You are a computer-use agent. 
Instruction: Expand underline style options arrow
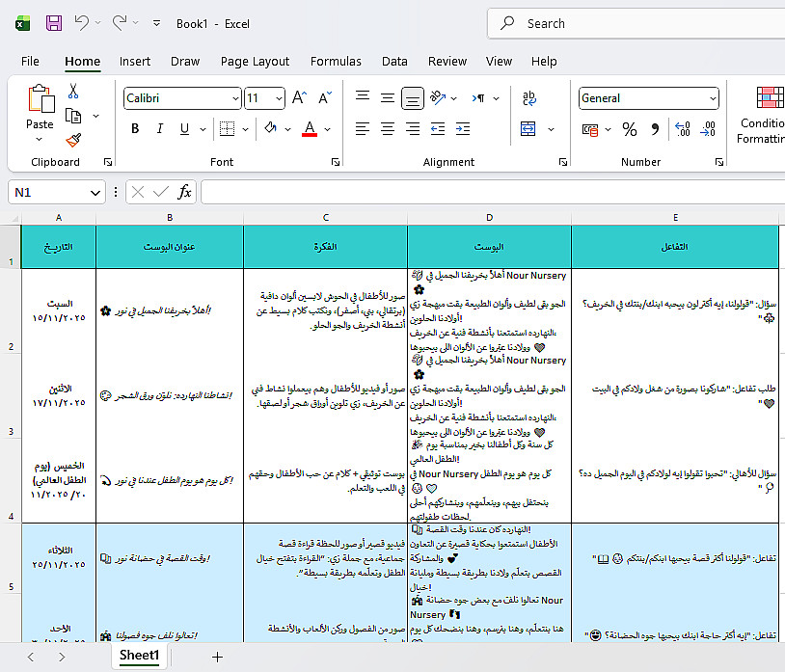(203, 129)
